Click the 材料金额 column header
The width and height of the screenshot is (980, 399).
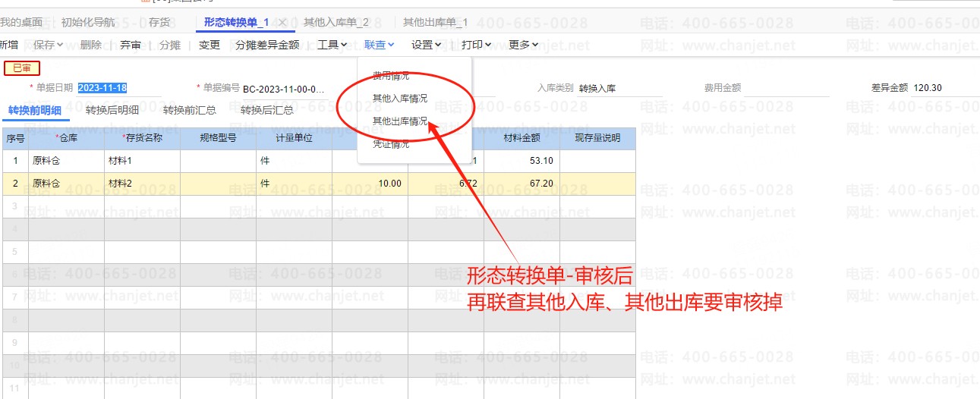522,139
